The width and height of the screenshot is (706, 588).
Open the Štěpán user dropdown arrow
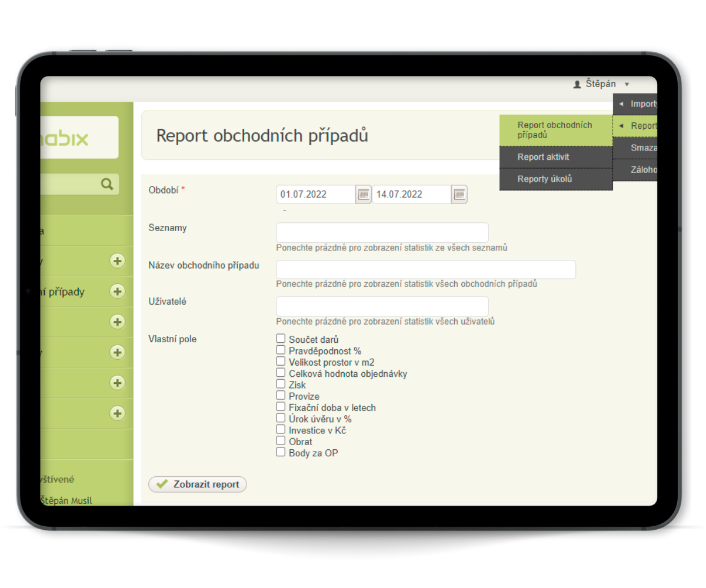point(627,85)
